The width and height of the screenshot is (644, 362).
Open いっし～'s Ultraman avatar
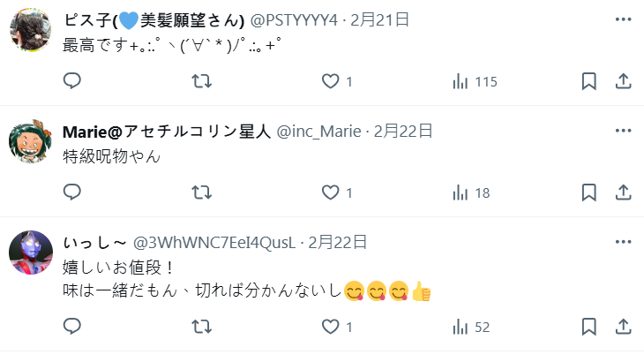[31, 253]
